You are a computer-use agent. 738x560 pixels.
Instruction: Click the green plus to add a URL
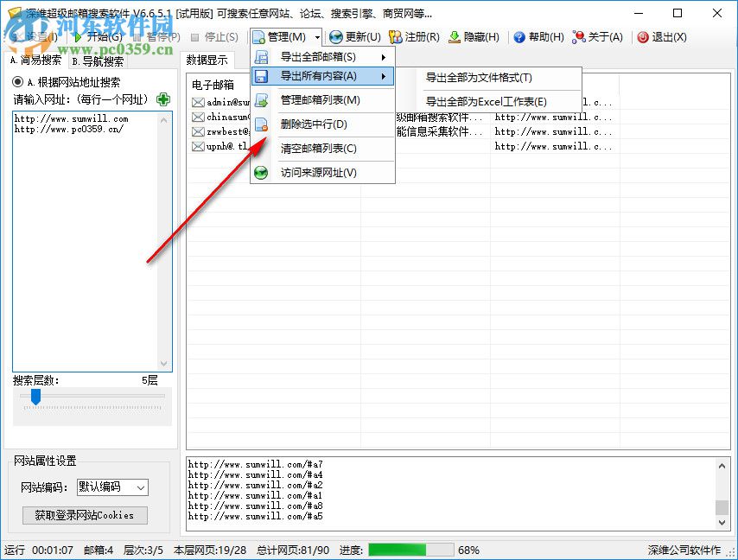[x=163, y=99]
